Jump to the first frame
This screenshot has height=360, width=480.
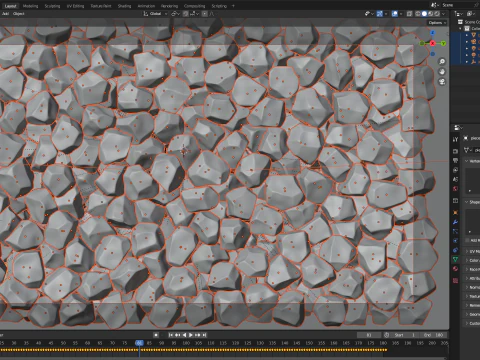pyautogui.click(x=171, y=335)
